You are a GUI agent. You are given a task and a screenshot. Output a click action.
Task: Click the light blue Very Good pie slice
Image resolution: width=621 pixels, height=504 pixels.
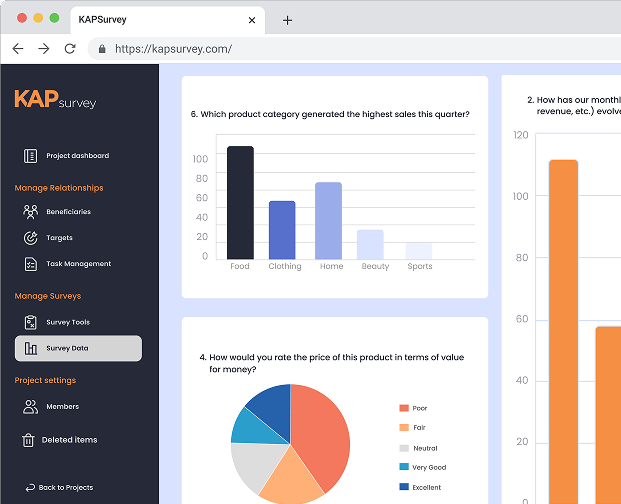click(x=253, y=430)
